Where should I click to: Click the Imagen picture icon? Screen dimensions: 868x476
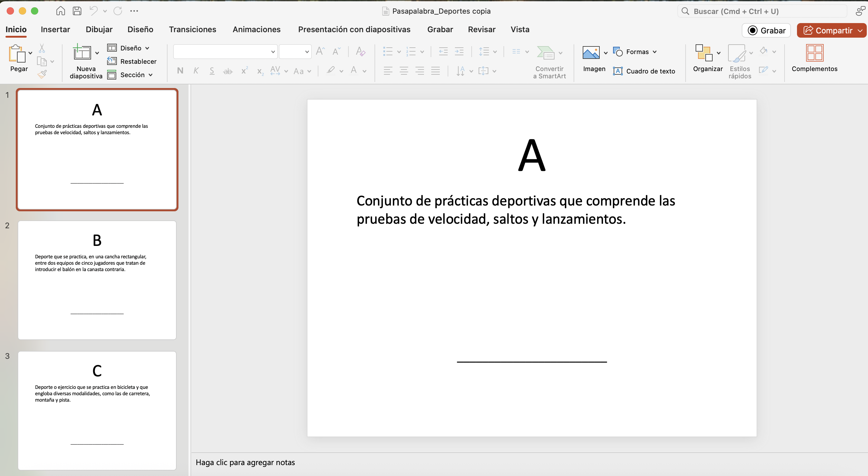591,53
